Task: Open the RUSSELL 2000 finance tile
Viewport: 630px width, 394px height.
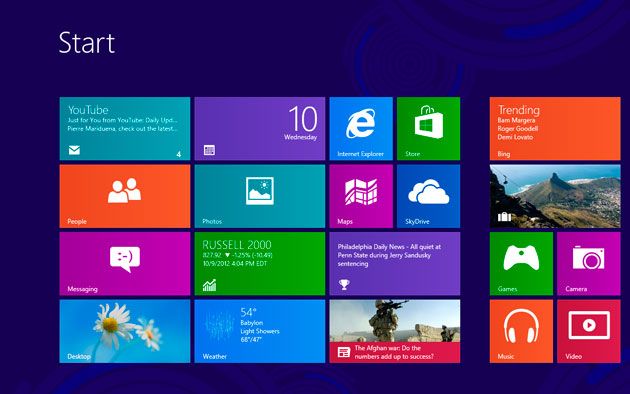Action: [x=260, y=263]
